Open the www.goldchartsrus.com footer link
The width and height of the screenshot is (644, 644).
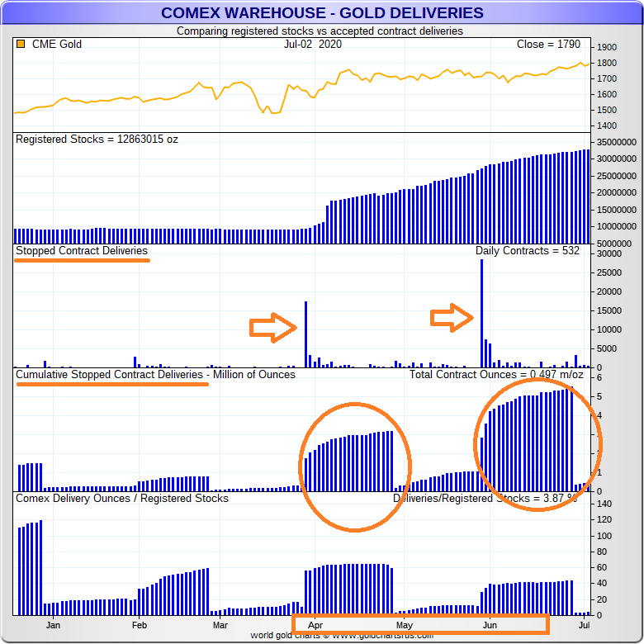tap(383, 636)
